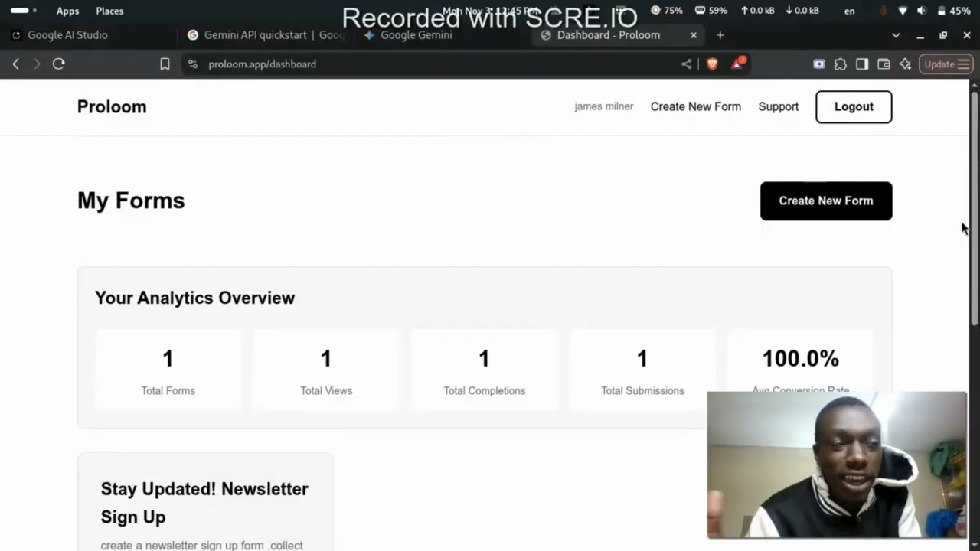The width and height of the screenshot is (980, 551).
Task: Open Stay Updated! Newsletter Sign Up form
Action: coord(204,502)
